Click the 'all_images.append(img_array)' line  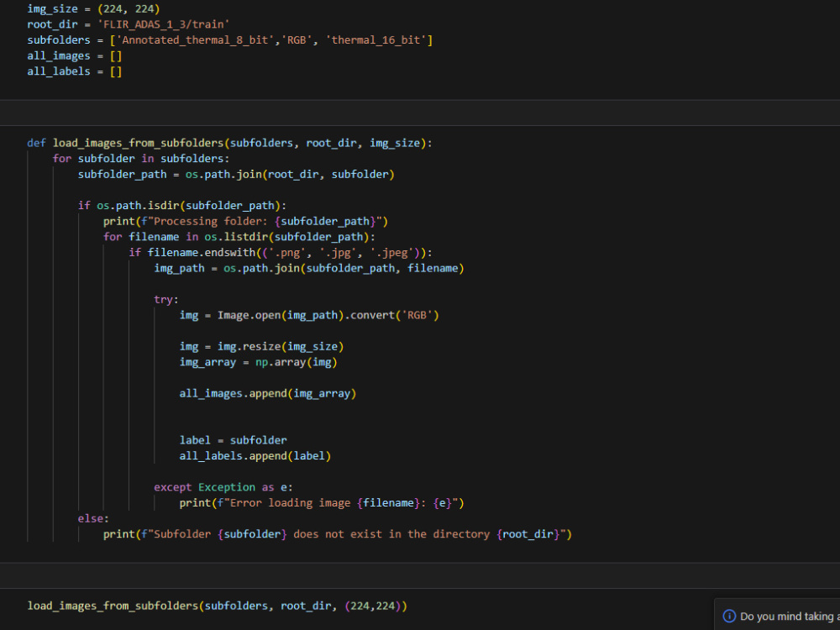[x=268, y=394]
